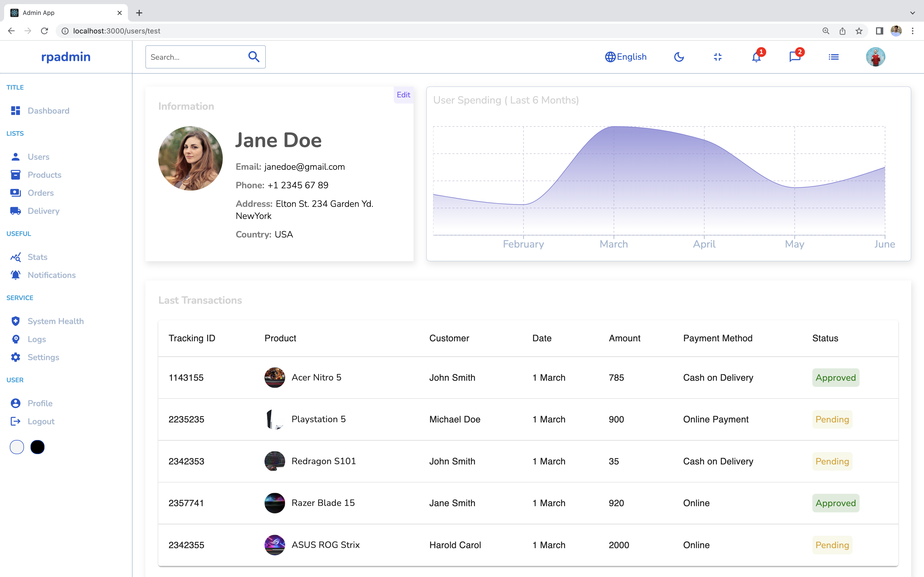Open the Stats chart icon
924x577 pixels.
(16, 257)
